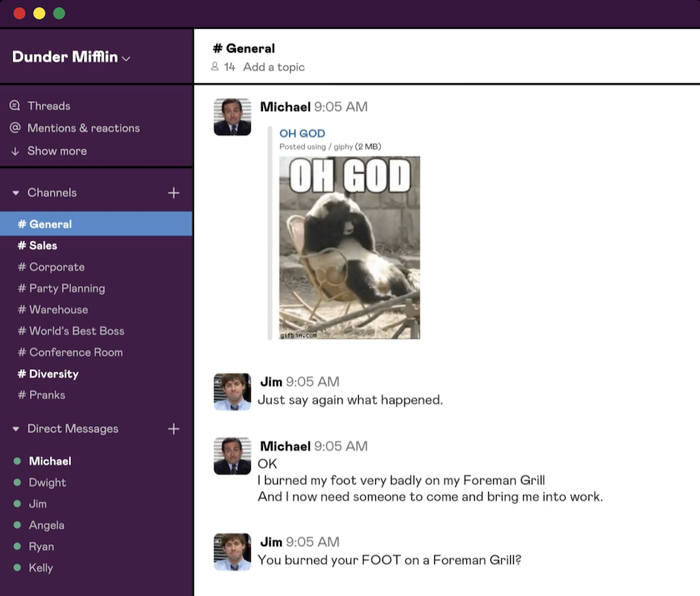Click the OH GOD GIF image
700x596 pixels.
point(349,247)
